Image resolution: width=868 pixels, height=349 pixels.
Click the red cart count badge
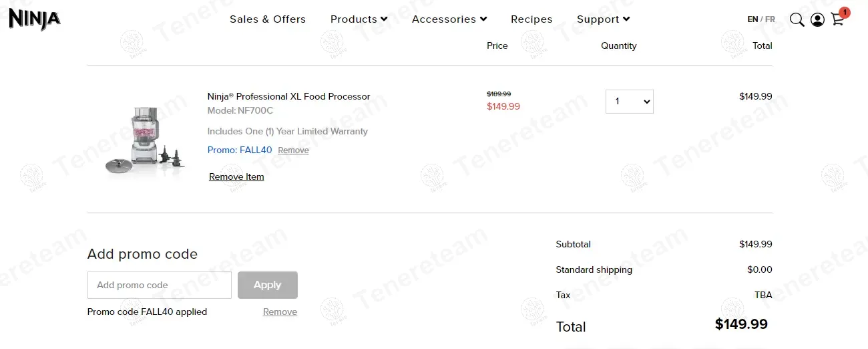click(x=845, y=12)
